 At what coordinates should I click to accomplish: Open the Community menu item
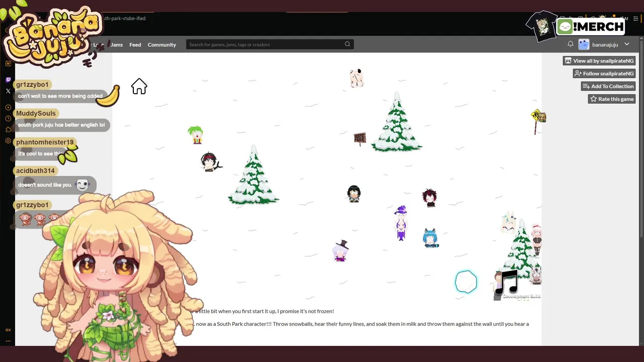coord(162,45)
